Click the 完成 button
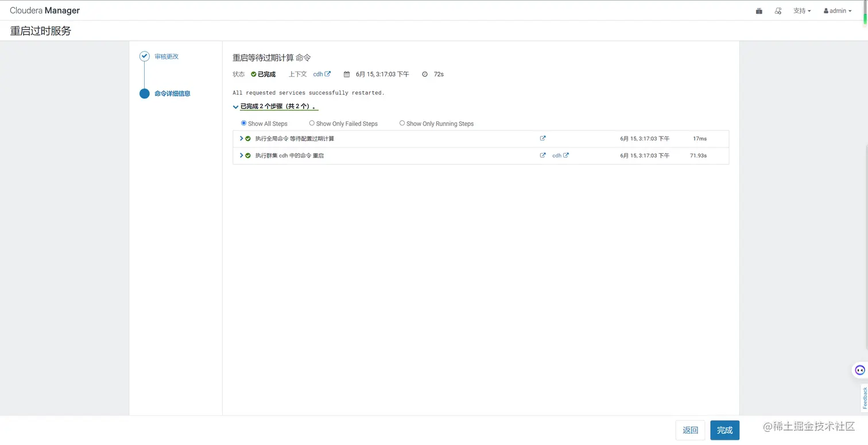868x445 pixels. click(x=724, y=430)
